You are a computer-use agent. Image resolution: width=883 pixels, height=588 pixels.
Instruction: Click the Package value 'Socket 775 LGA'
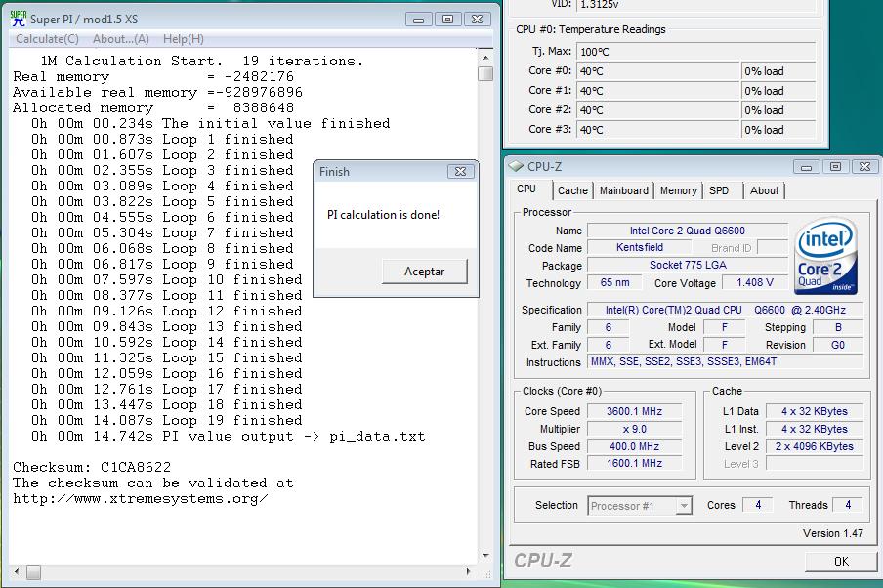[687, 265]
